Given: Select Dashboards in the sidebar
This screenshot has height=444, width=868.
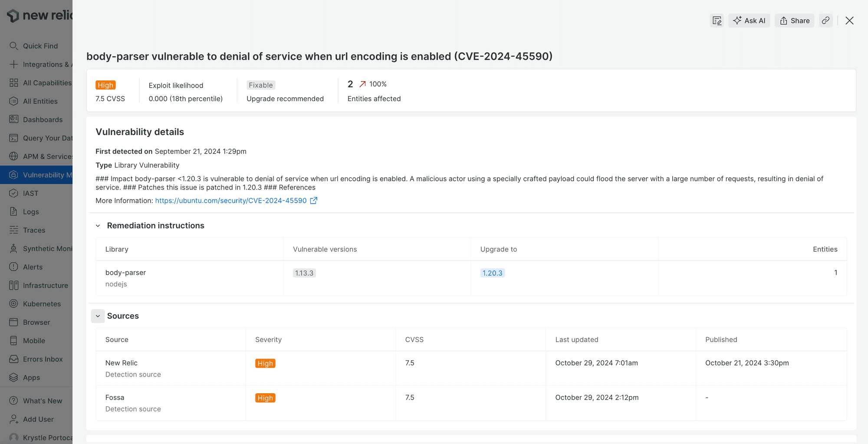Looking at the screenshot, I should tap(43, 119).
